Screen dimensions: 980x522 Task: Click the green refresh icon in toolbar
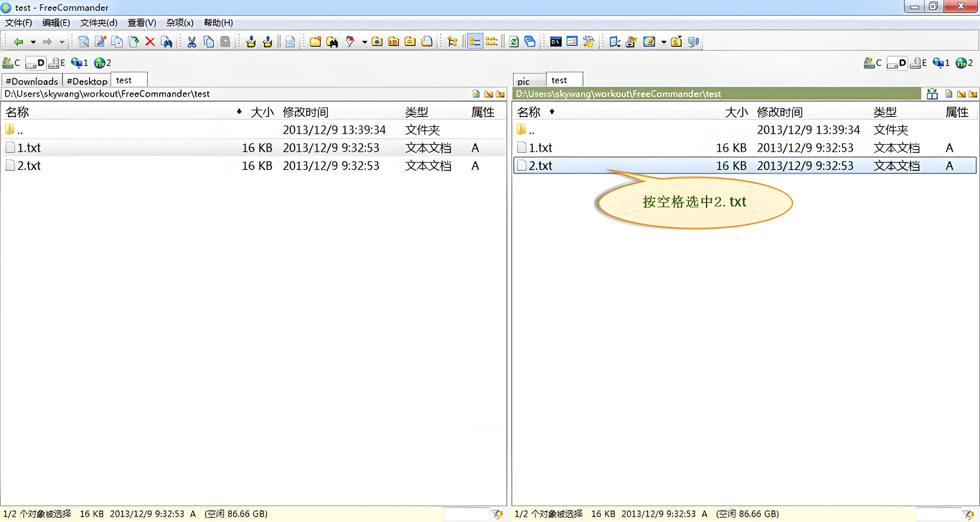click(x=514, y=41)
